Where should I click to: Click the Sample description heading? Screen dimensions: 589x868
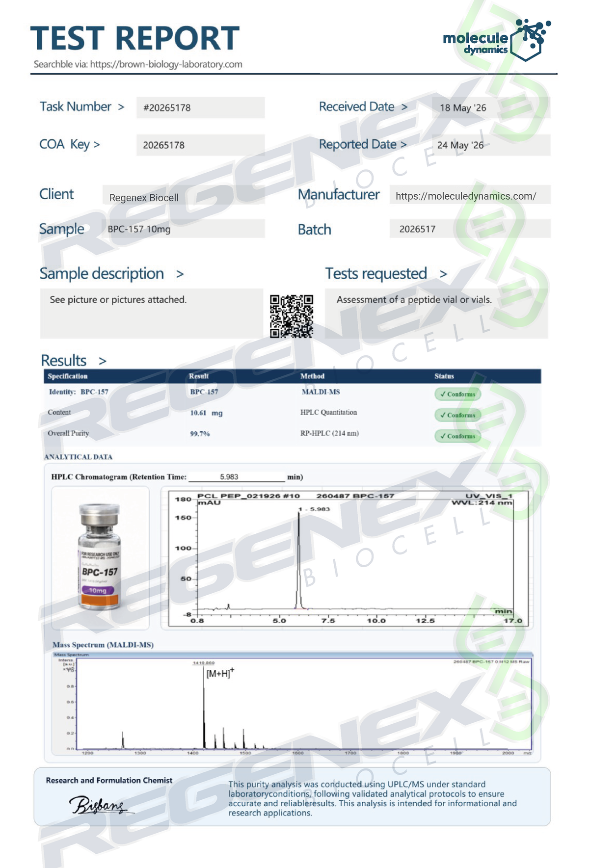pyautogui.click(x=102, y=273)
